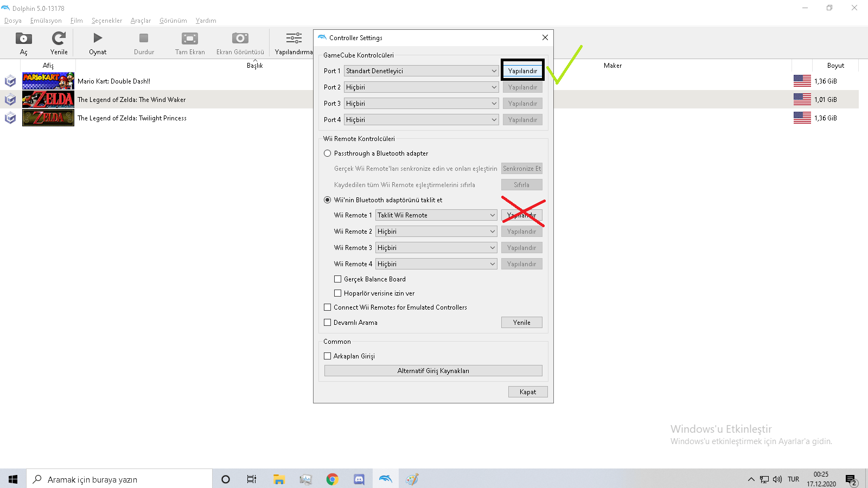Open the Wii Remote 4 dropdown
The image size is (868, 488).
436,264
